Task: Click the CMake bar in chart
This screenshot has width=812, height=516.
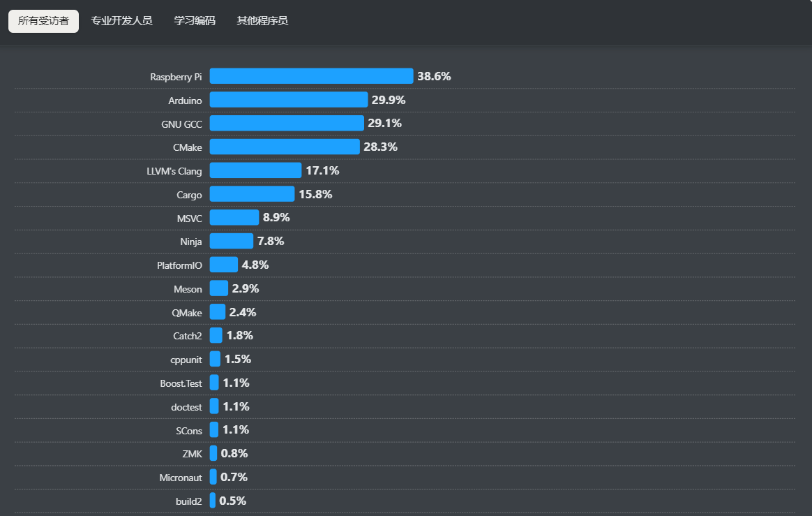Action: coord(285,147)
